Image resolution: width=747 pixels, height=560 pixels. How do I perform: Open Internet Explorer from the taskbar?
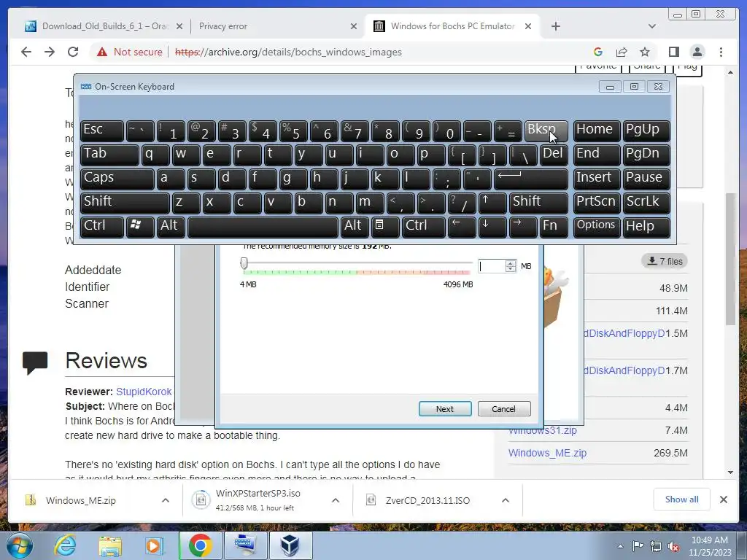tap(65, 545)
